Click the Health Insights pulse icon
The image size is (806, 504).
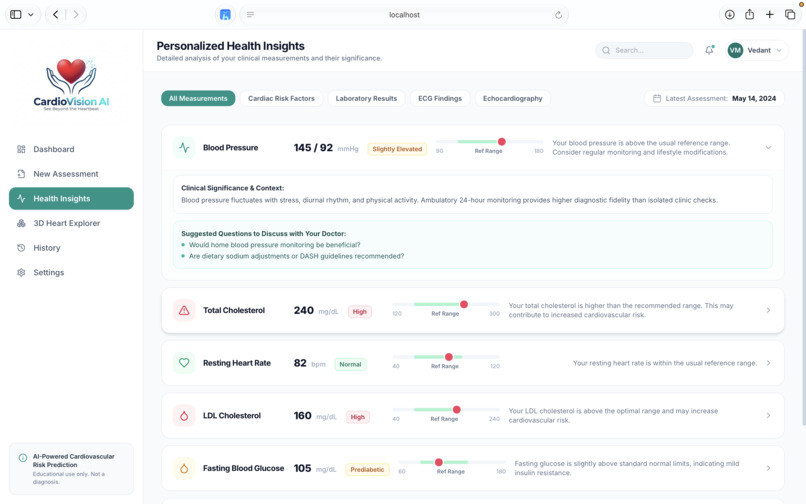click(x=21, y=199)
